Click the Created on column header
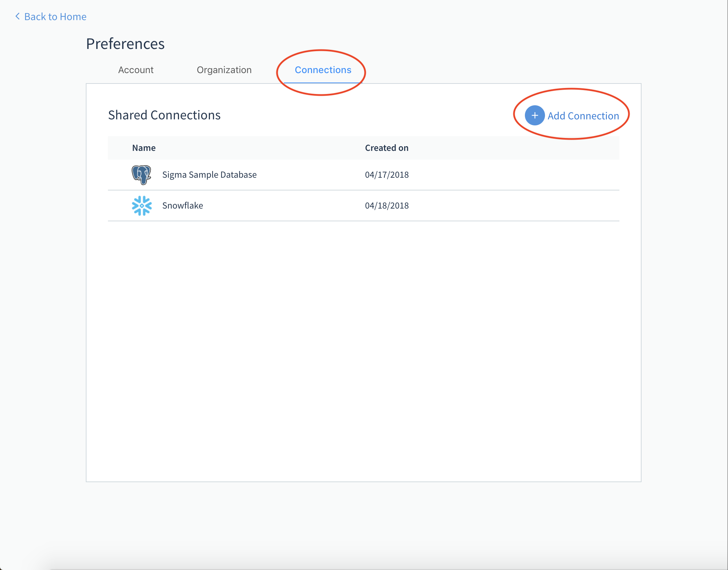 point(386,148)
